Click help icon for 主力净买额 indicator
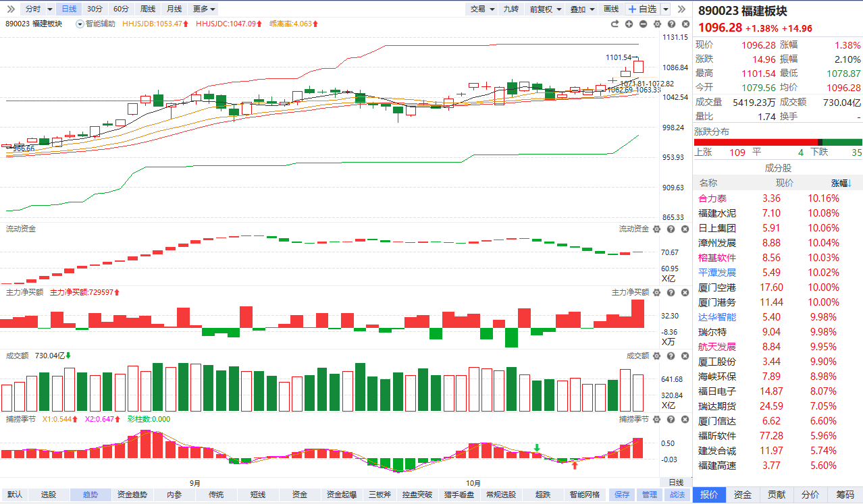Image resolution: width=863 pixels, height=504 pixels. coord(670,292)
